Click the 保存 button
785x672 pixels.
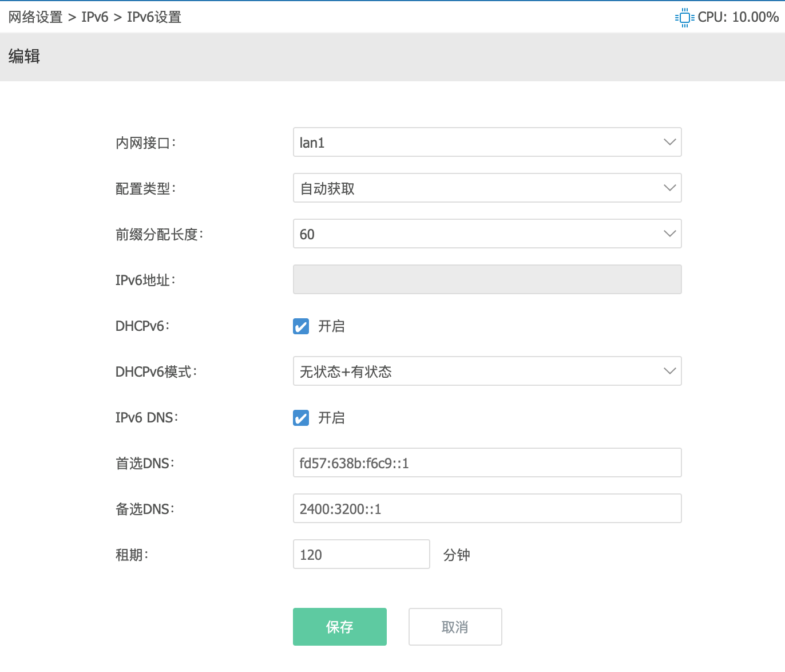click(339, 626)
